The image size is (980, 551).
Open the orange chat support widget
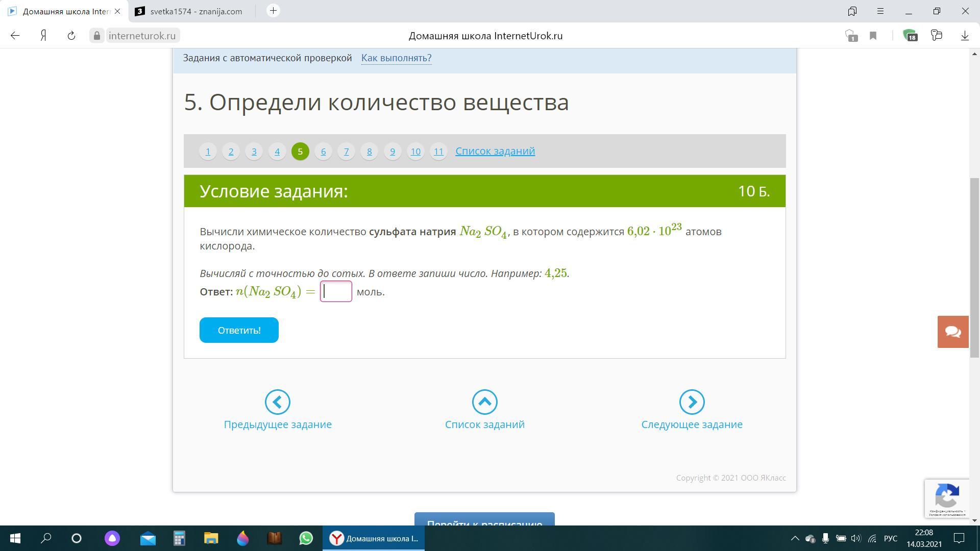(953, 332)
